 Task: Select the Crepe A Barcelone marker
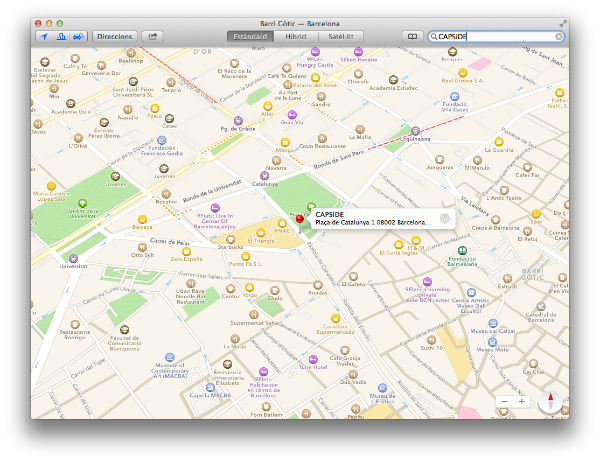[496, 220]
